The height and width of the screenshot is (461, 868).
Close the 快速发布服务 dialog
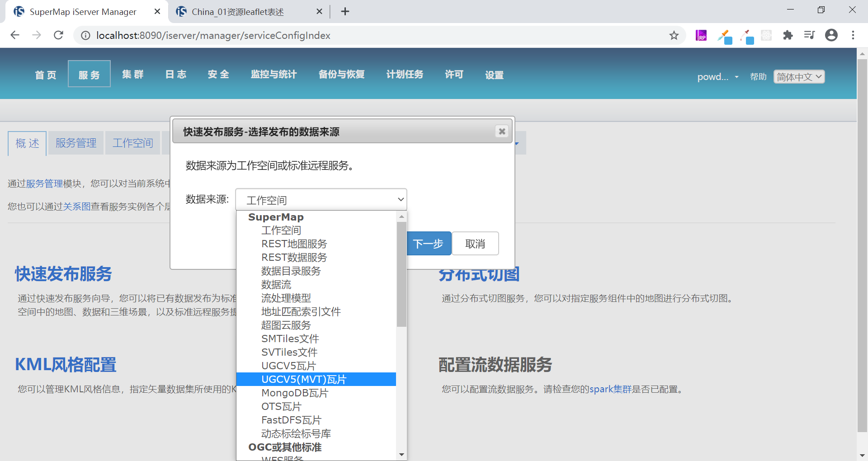click(x=502, y=131)
